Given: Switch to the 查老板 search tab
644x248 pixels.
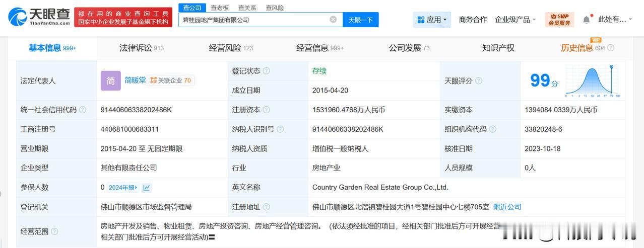Looking at the screenshot, I should 220,8.
